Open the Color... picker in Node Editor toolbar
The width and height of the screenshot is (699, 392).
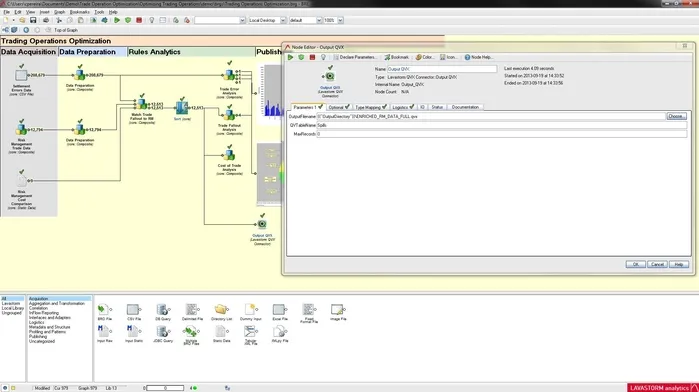point(424,57)
